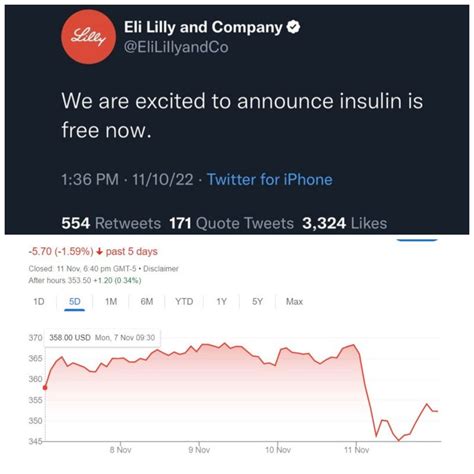The width and height of the screenshot is (474, 474).
Task: Click the verified checkmark badge
Action: pyautogui.click(x=293, y=27)
